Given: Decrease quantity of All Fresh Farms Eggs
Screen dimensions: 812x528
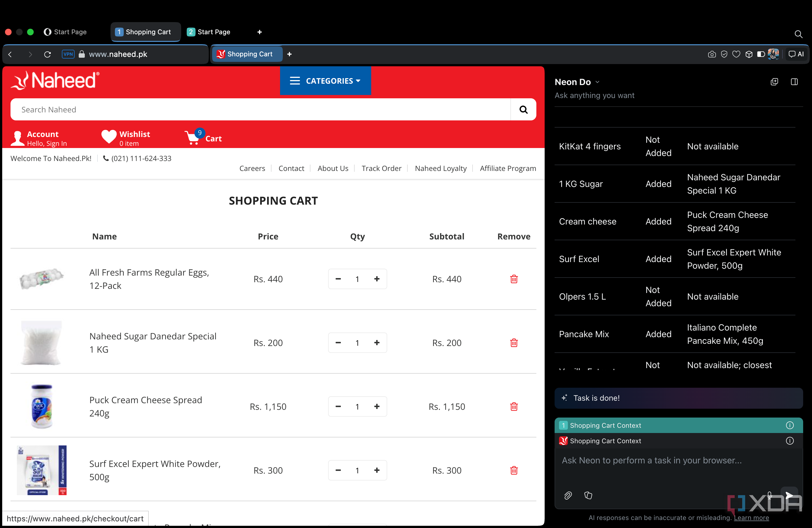Looking at the screenshot, I should pyautogui.click(x=338, y=279).
